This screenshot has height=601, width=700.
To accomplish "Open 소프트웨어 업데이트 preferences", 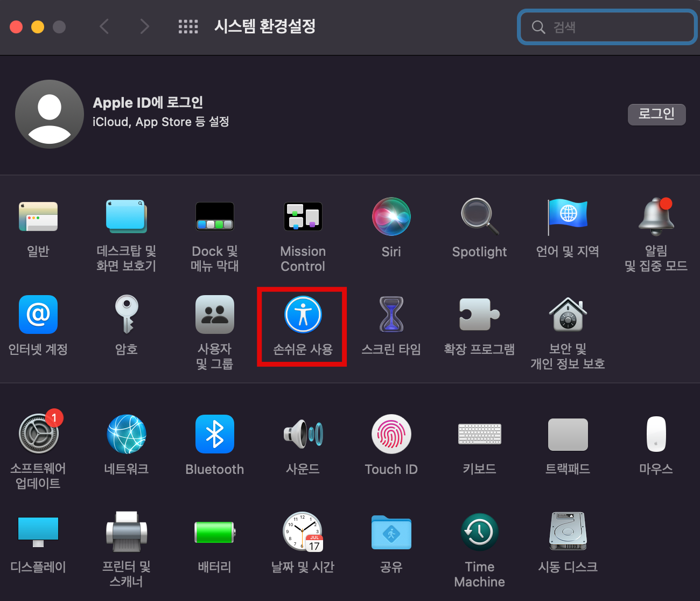I will (x=38, y=434).
